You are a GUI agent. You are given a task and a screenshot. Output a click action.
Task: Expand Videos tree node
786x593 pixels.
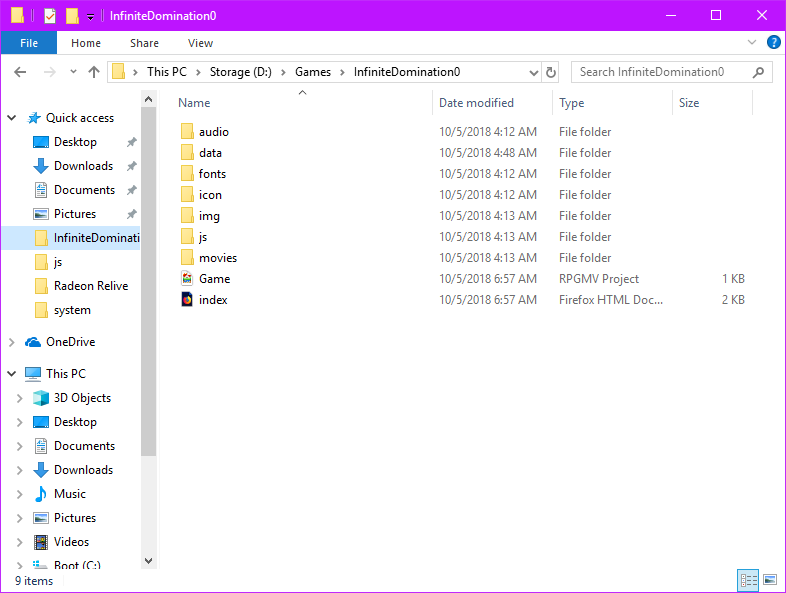[20, 542]
